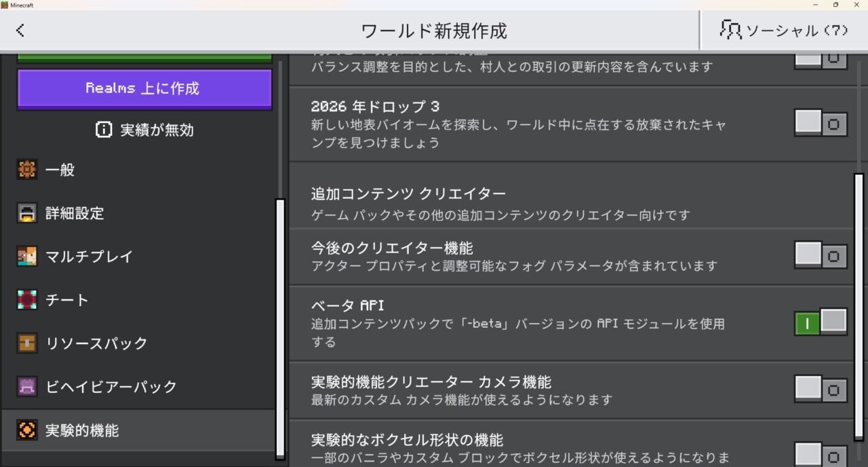Click 実績が無効 notice text
Image resolution: width=868 pixels, height=467 pixels.
pyautogui.click(x=157, y=130)
